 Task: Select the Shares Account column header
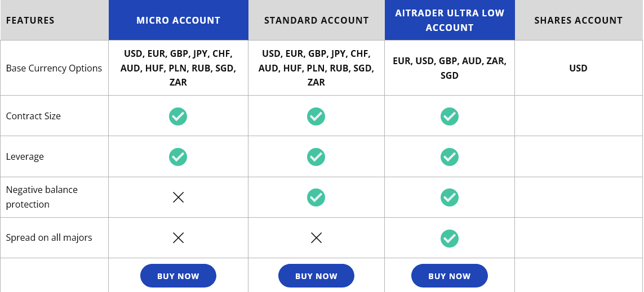(578, 20)
